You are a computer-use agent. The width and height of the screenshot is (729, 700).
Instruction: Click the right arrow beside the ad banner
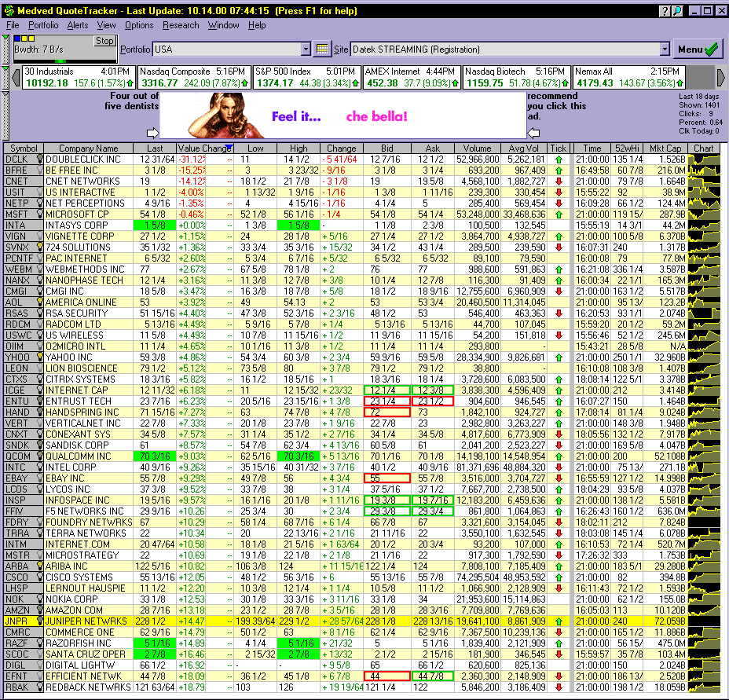pyautogui.click(x=532, y=133)
